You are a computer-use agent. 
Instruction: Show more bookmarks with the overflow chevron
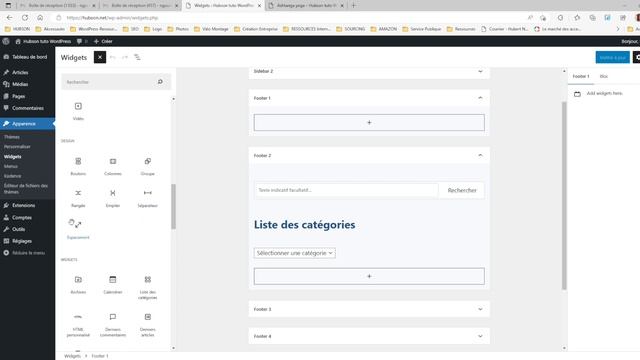coord(618,29)
